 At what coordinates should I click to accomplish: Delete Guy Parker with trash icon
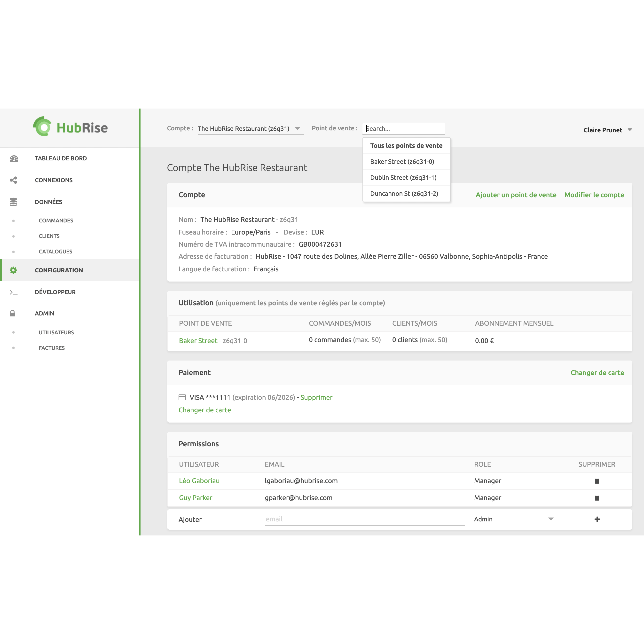click(597, 498)
